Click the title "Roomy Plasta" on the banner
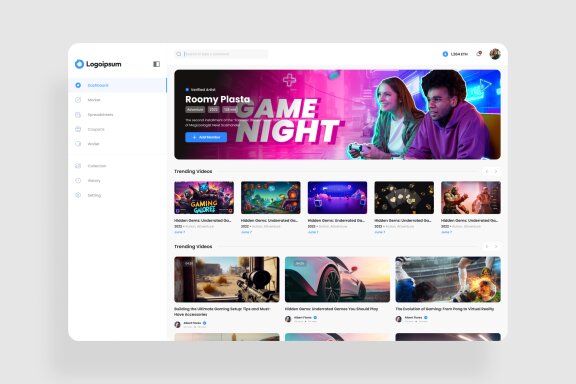576x384 pixels. (217, 99)
